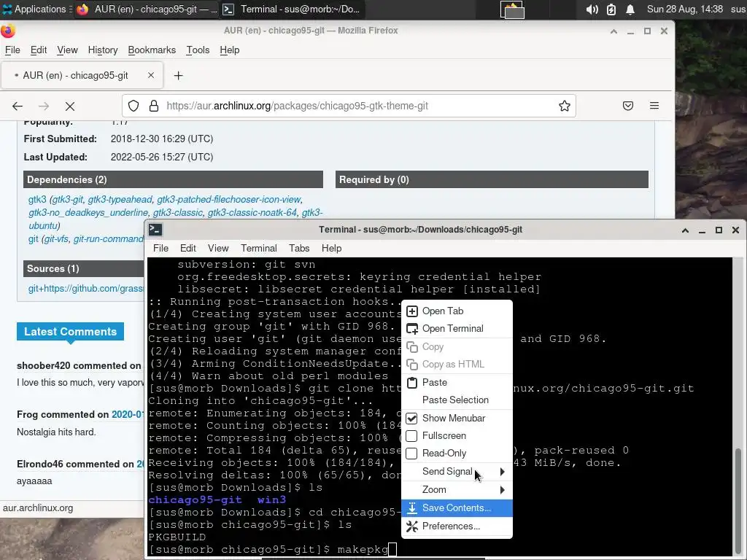Viewport: 747px width, 560px height.
Task: Stop page loading with the X button
Action: (70, 106)
